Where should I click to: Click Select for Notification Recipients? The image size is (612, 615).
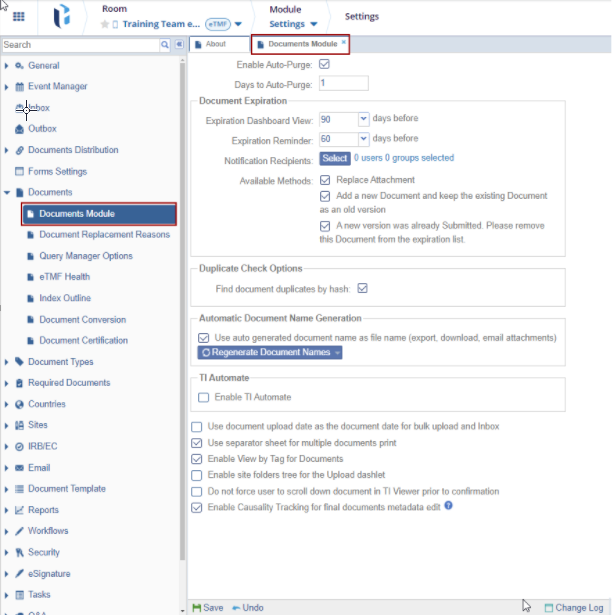click(x=335, y=158)
